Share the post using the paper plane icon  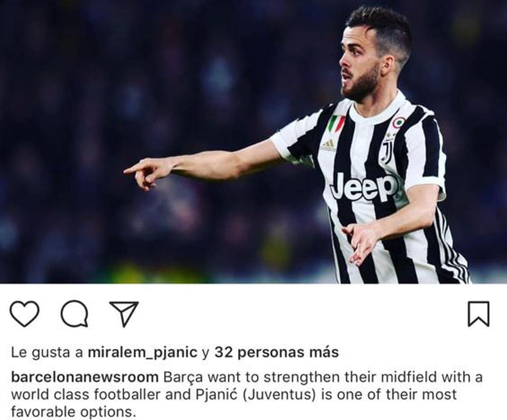[124, 313]
